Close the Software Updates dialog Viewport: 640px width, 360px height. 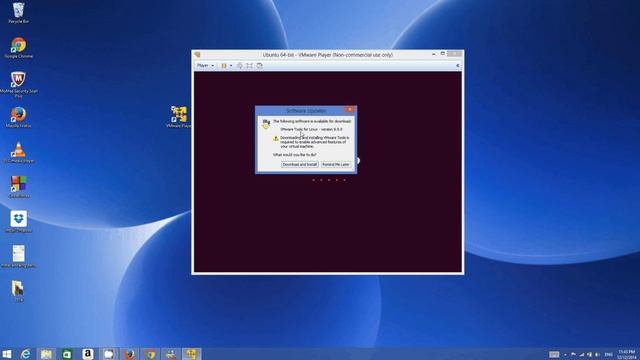click(x=349, y=110)
